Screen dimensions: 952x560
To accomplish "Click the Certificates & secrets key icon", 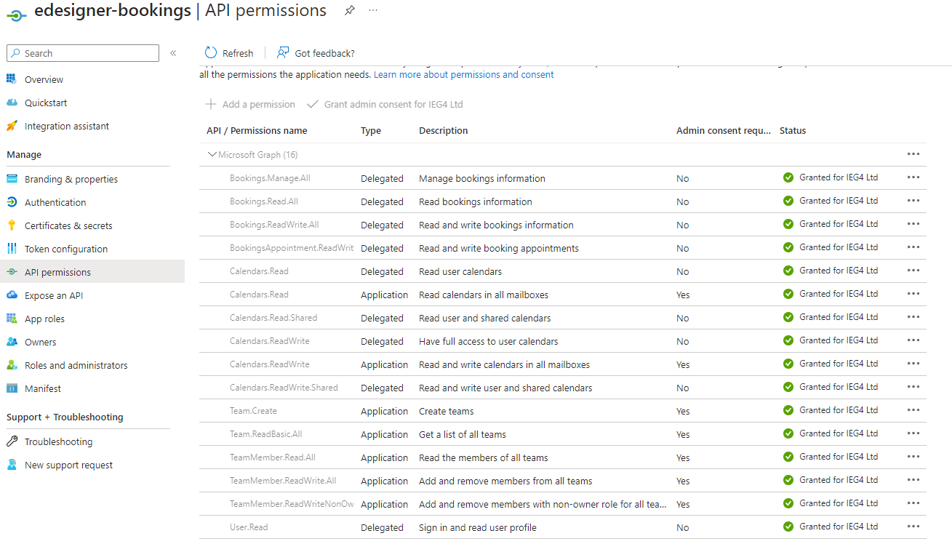I will (x=12, y=225).
